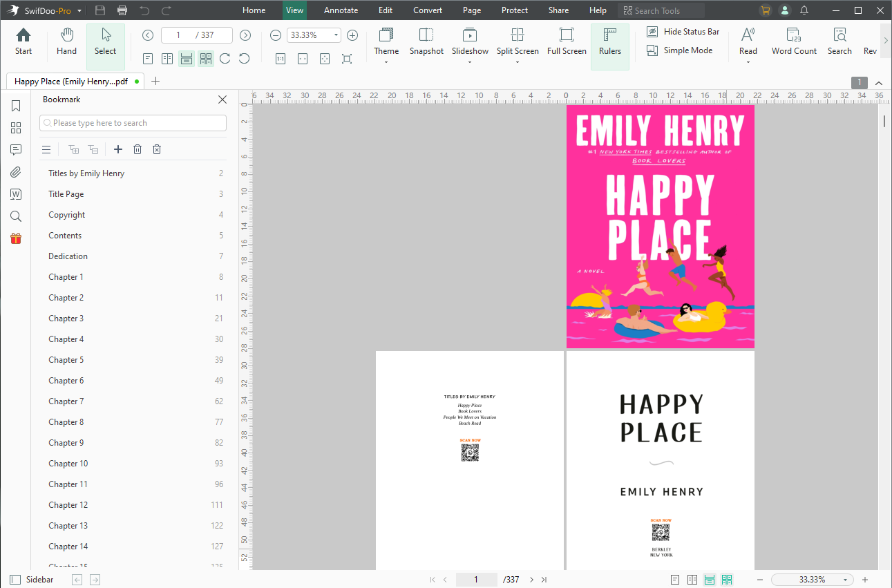Image resolution: width=892 pixels, height=588 pixels.
Task: Toggle continuous scrolling in toolbar
Action: [x=187, y=59]
